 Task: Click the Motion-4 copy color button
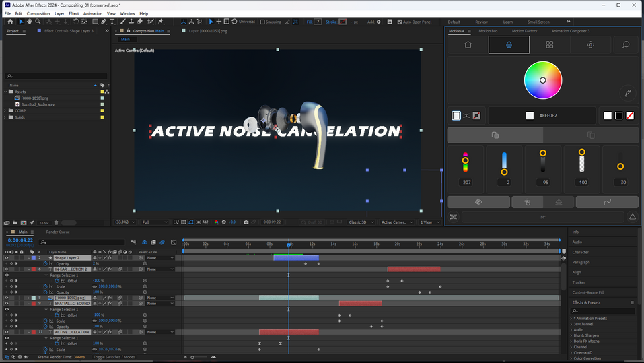click(x=495, y=135)
